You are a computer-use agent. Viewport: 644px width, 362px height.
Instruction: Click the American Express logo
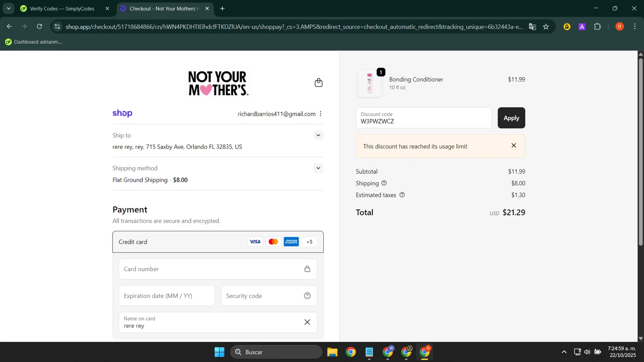click(x=292, y=242)
